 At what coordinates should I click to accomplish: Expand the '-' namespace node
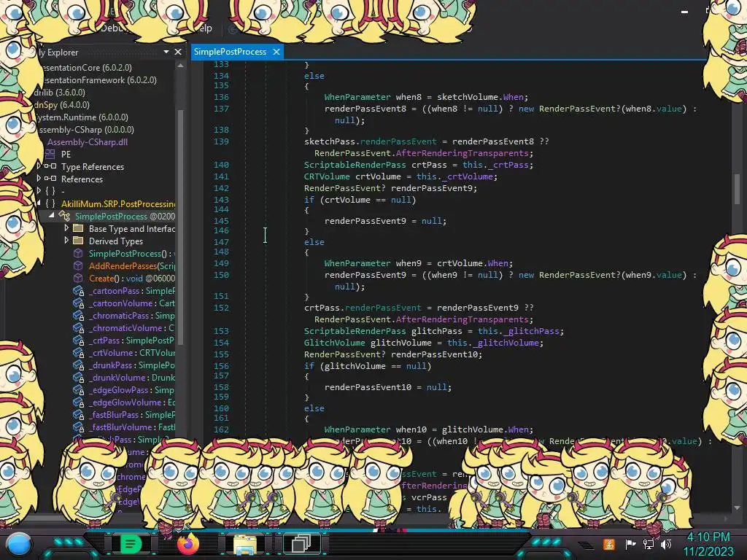click(39, 190)
